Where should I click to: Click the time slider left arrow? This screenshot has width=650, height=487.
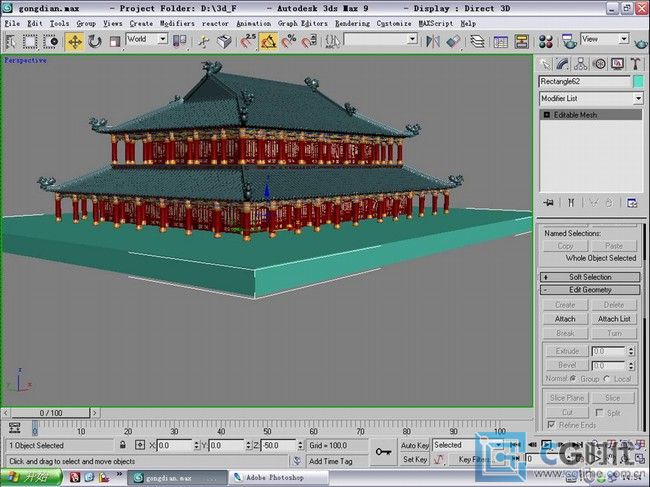tap(6, 413)
